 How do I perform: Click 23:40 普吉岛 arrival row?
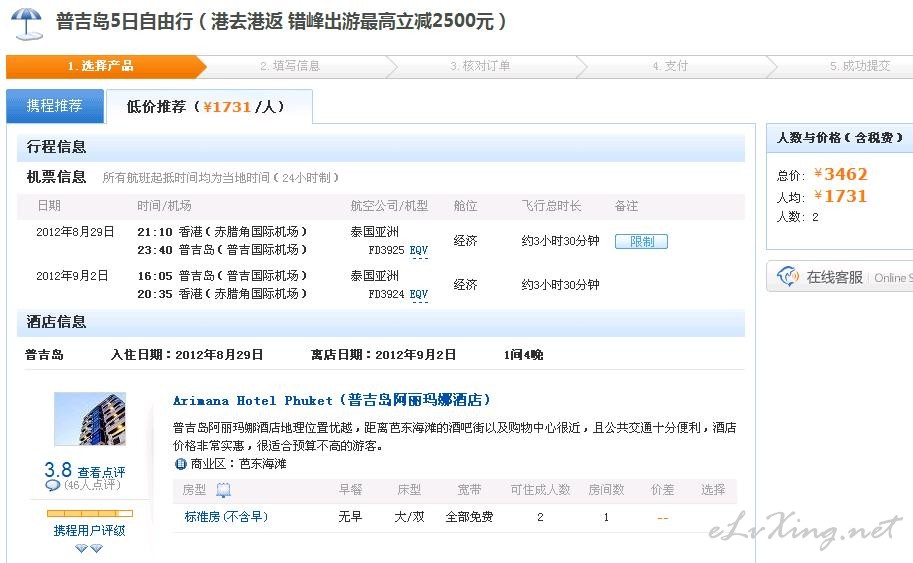click(222, 250)
